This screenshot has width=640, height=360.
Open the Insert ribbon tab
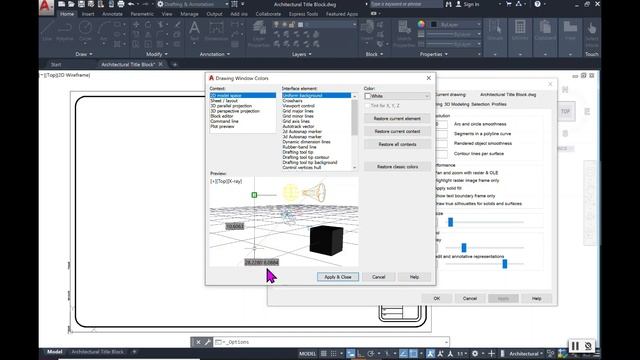tap(88, 14)
